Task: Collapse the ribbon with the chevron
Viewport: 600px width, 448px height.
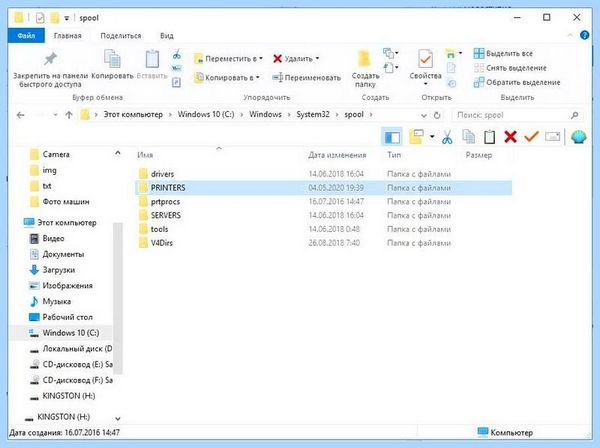Action: click(x=570, y=35)
